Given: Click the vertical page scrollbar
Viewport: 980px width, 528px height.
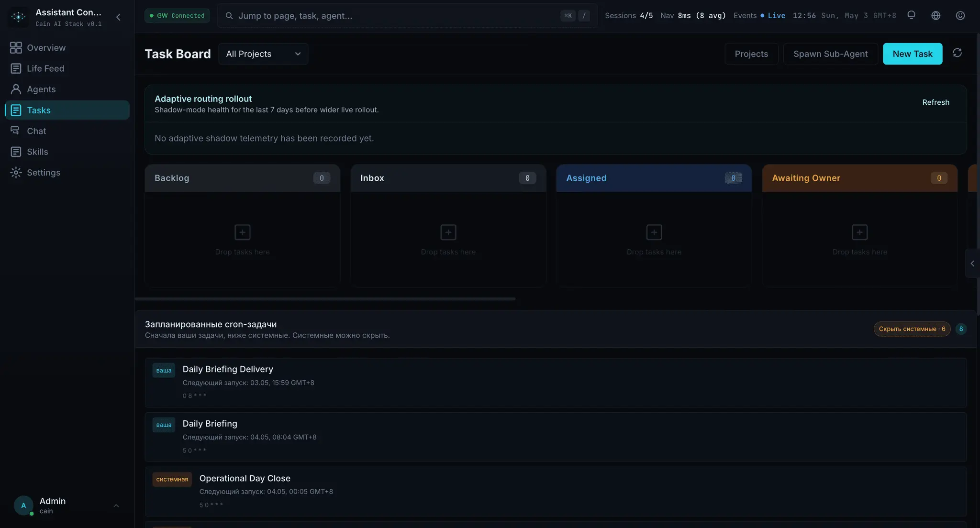Looking at the screenshot, I should pos(978,175).
